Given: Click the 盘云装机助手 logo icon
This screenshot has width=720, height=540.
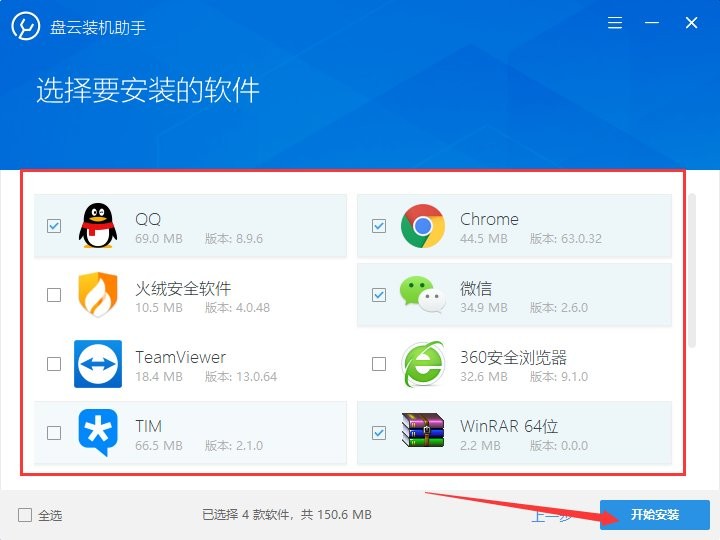Looking at the screenshot, I should [x=26, y=26].
